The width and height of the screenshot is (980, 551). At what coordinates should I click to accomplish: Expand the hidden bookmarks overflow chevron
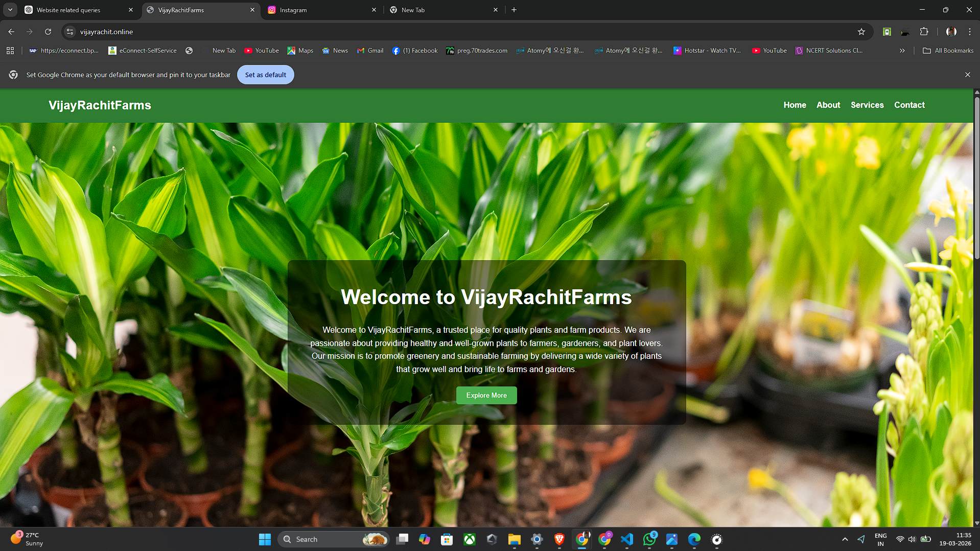902,51
